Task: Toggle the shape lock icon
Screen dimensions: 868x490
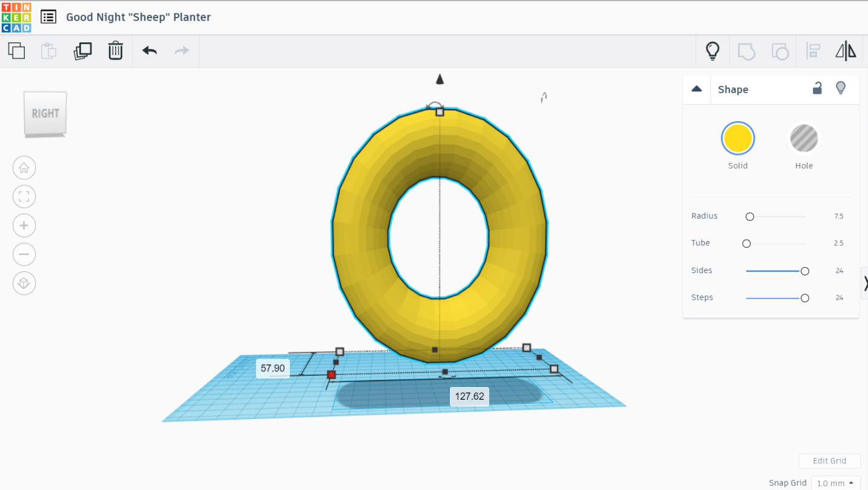Action: pos(817,88)
